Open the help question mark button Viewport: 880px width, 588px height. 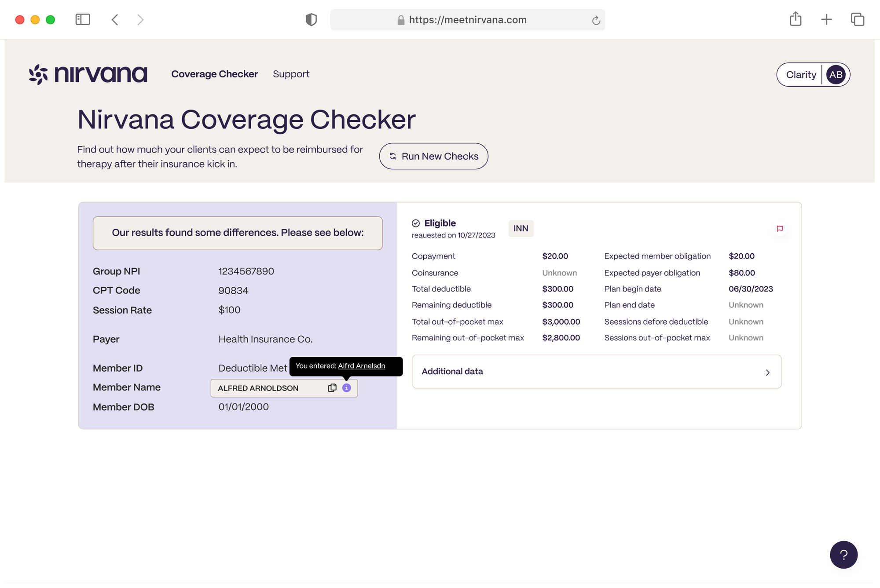pos(843,555)
